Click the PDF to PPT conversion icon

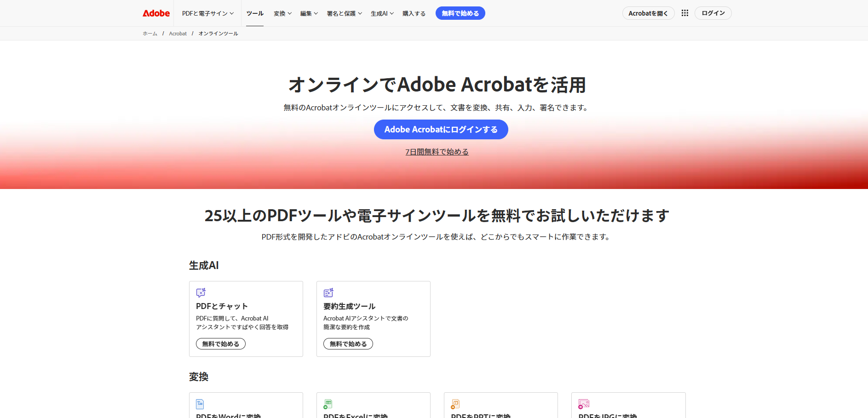click(x=455, y=404)
